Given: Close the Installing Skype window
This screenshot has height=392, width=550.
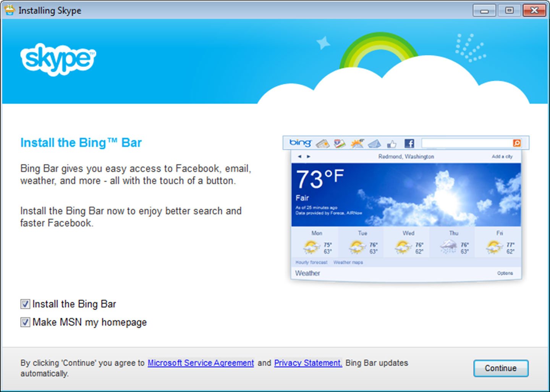Looking at the screenshot, I should click(x=534, y=10).
